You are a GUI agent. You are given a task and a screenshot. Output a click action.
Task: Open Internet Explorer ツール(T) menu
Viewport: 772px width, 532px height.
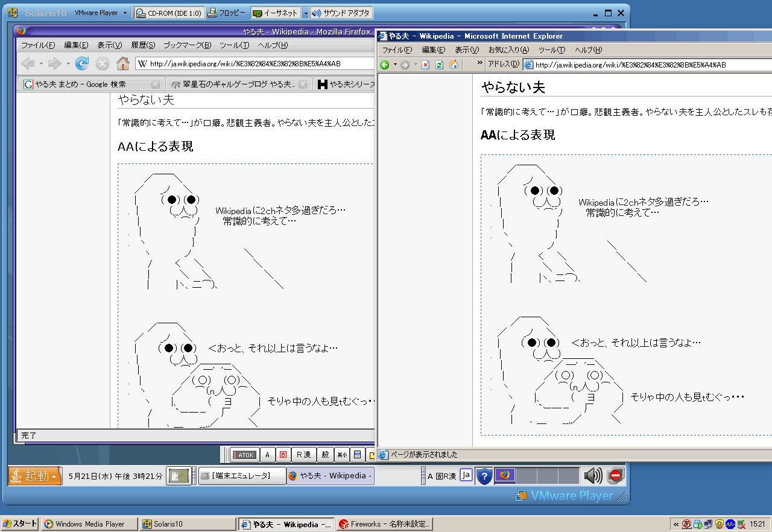[552, 50]
